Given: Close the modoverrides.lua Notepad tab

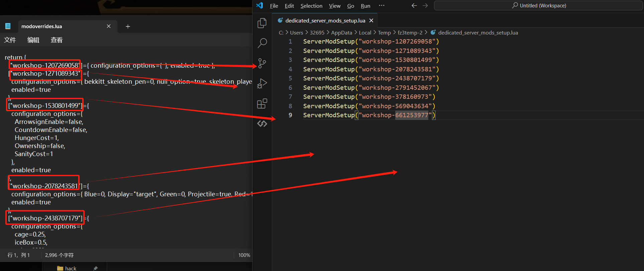Looking at the screenshot, I should [109, 26].
